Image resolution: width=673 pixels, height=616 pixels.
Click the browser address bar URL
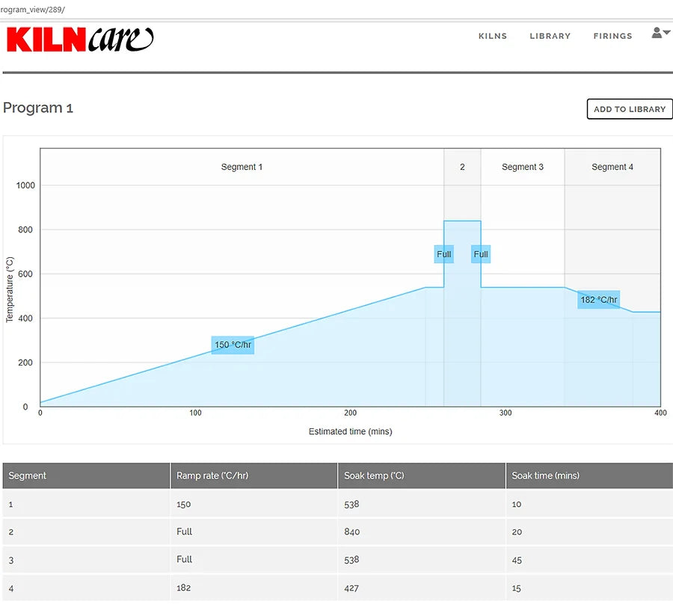(33, 9)
